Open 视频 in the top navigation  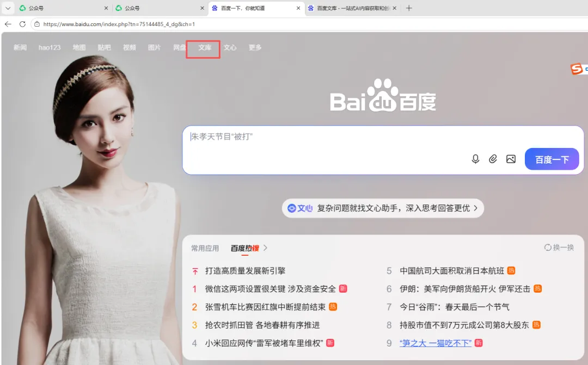130,47
